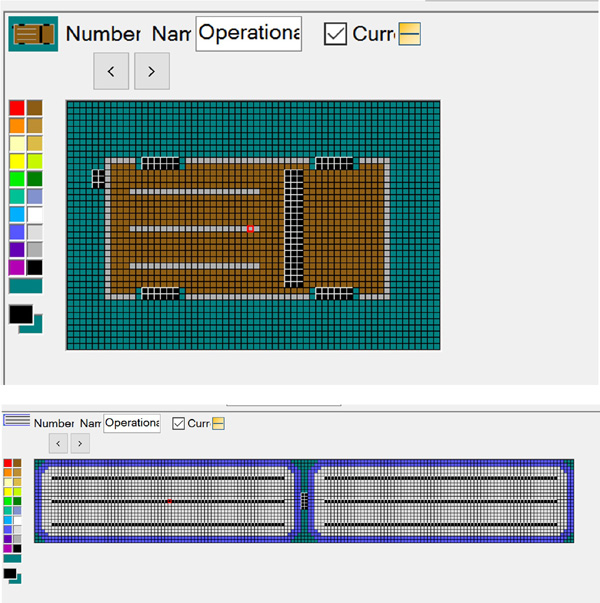Viewport: 600px width, 603px height.
Task: Click the Operationa name field in bottom panel
Action: click(132, 423)
